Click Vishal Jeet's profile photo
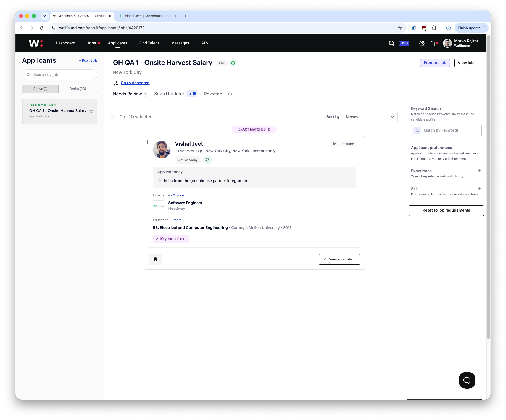The height and width of the screenshot is (420, 506). pos(162,150)
